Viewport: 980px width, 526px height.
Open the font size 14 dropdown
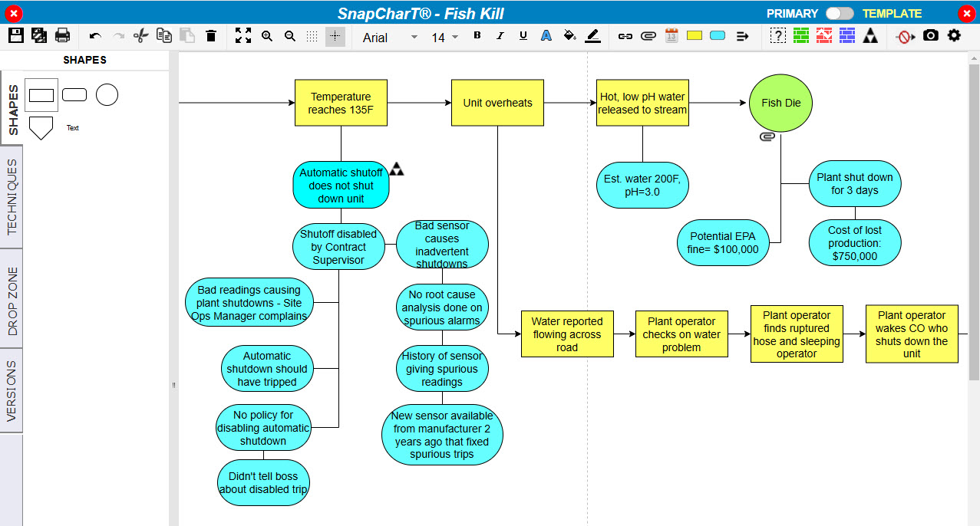[x=444, y=37]
